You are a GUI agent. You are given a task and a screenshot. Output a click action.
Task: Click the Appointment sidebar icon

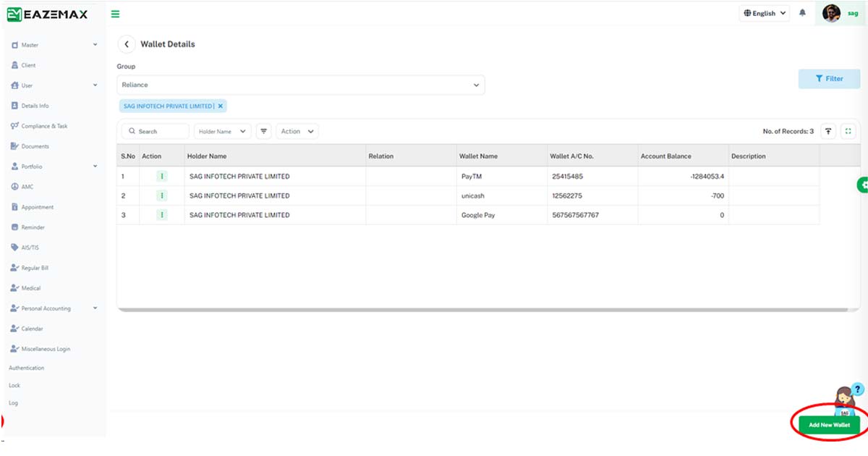pos(14,207)
